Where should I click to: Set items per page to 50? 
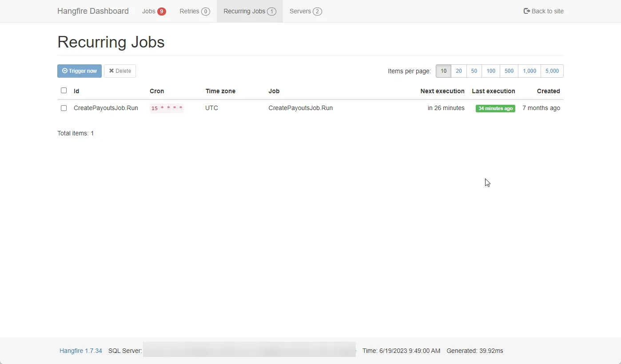pyautogui.click(x=474, y=71)
